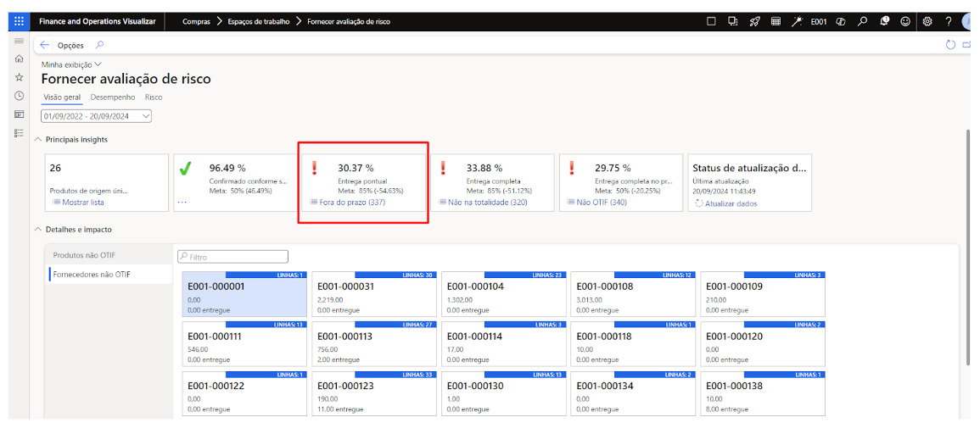
Task: Open Modules list icon in sidebar
Action: click(x=19, y=133)
